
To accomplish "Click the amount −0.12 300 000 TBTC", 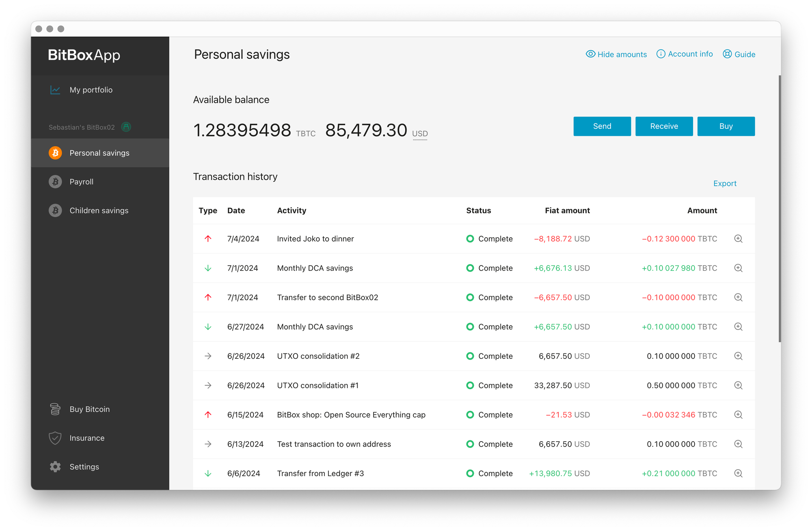I will tap(679, 239).
